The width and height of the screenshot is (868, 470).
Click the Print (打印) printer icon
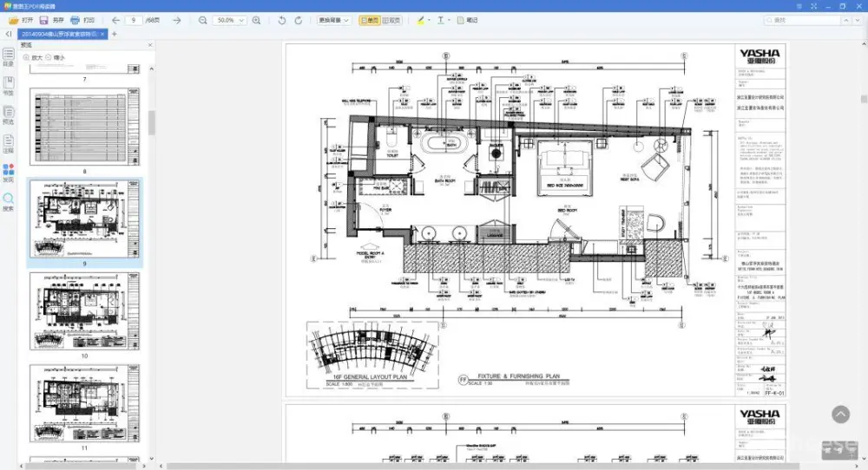76,20
